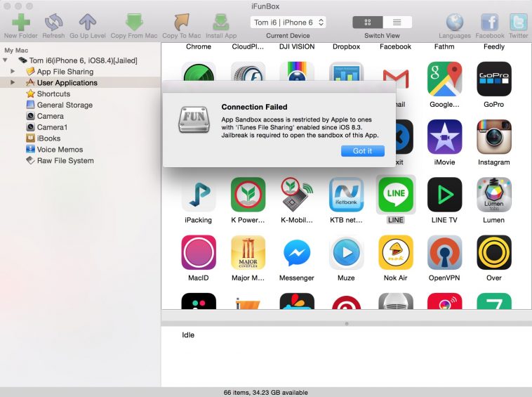Click the Go Up Level arrow

(88, 21)
